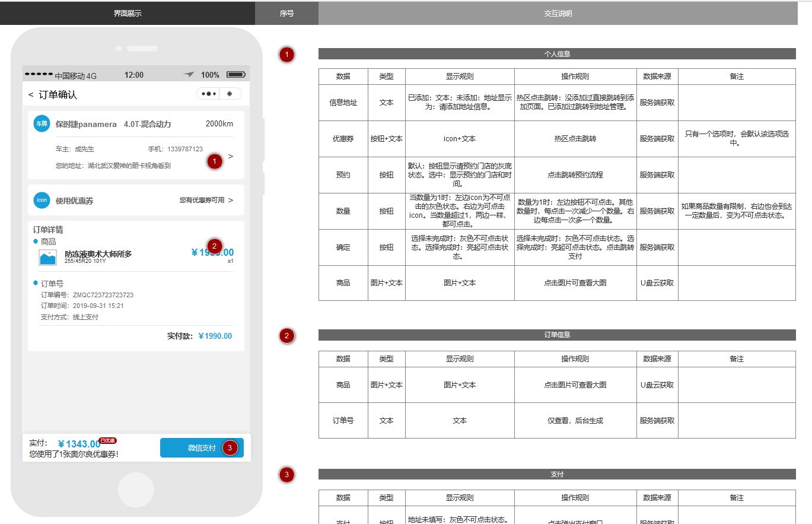Click the image placeholder icon of the product
The image size is (812, 524).
48,256
